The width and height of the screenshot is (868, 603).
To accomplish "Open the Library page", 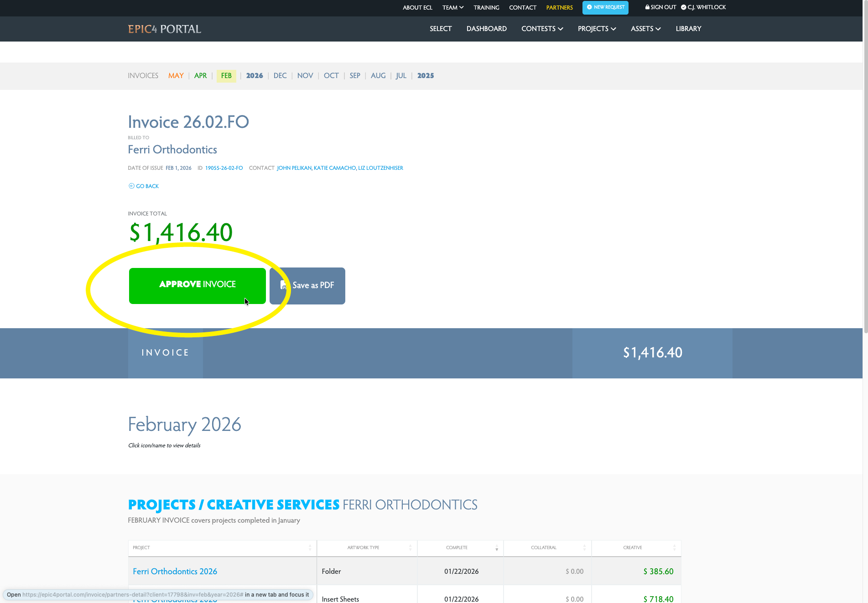I will coord(689,29).
